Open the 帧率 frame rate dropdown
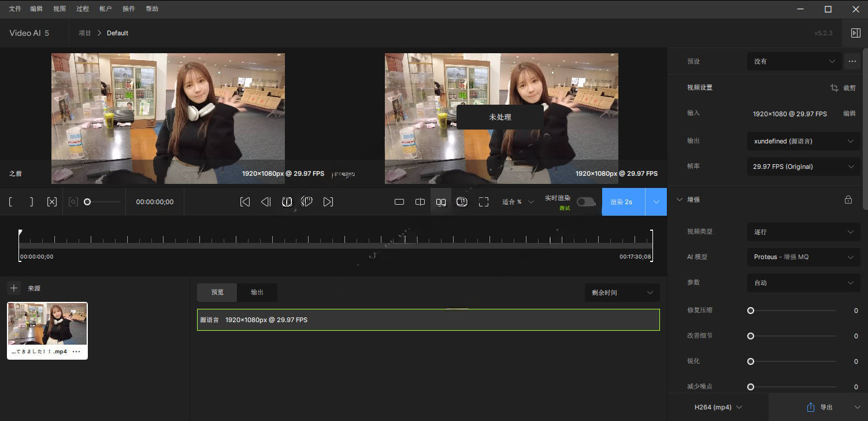 (x=803, y=167)
